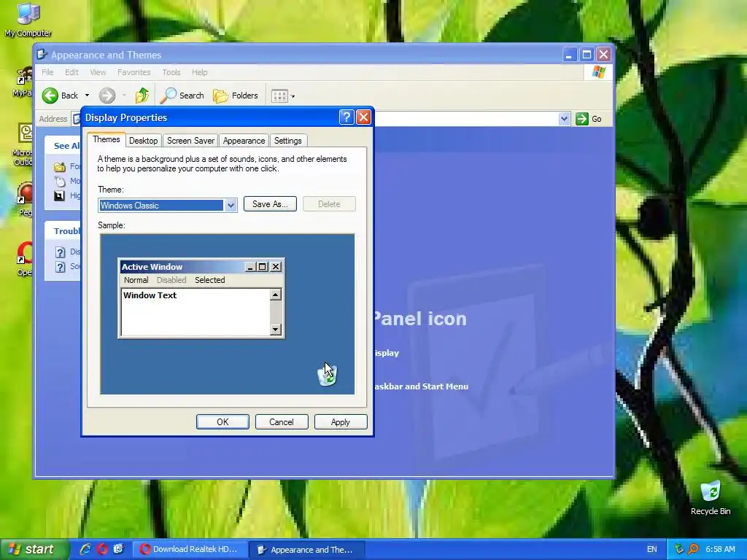Click the Selected item in sample menu
747x560 pixels.
coord(209,280)
